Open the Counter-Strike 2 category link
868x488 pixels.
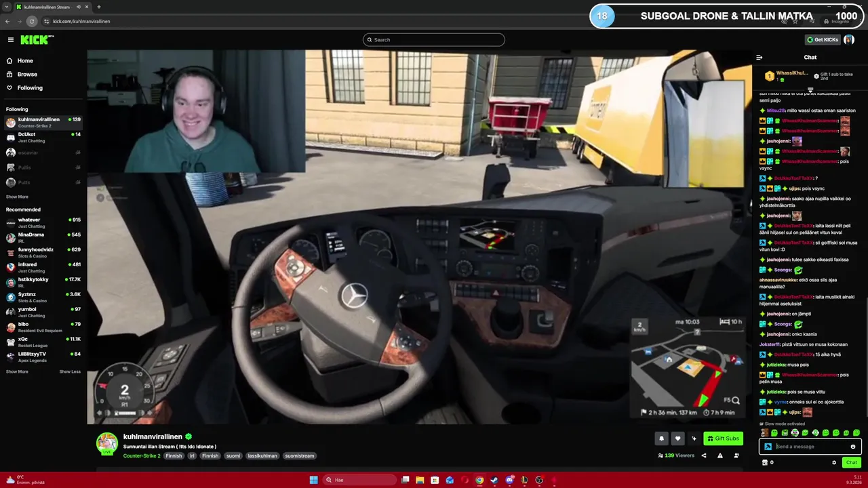[x=142, y=455]
